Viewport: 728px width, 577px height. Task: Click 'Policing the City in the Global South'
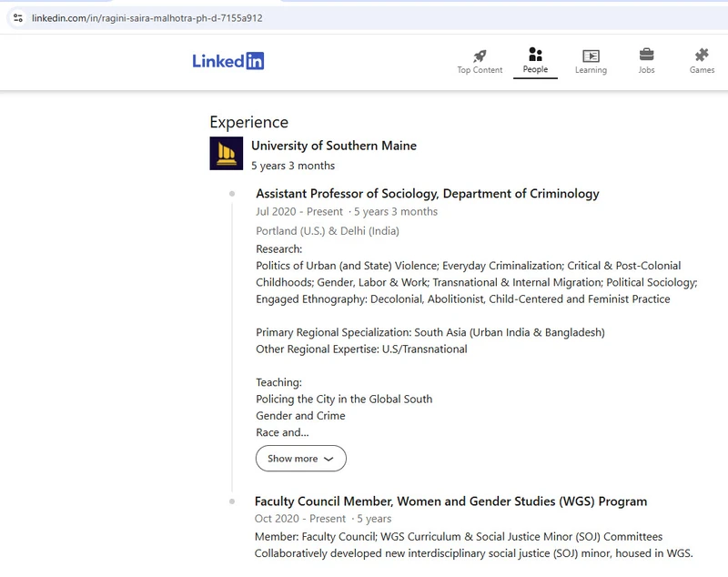tap(344, 400)
